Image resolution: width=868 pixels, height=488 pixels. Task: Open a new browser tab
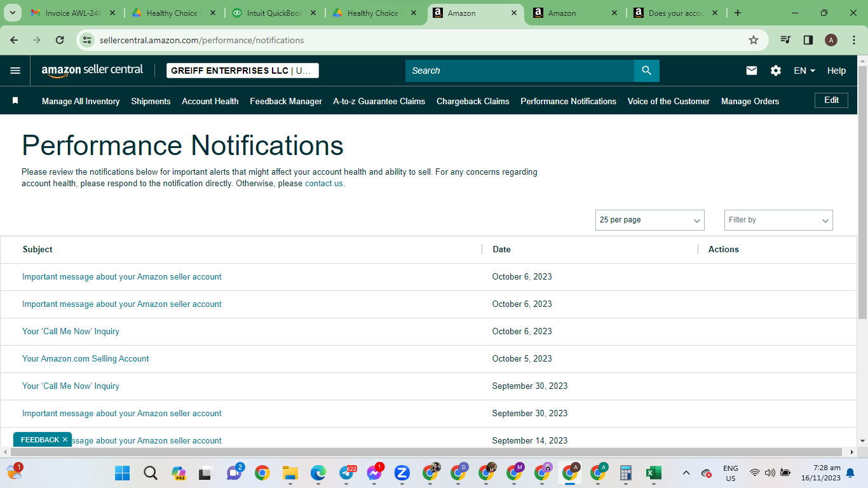(737, 13)
